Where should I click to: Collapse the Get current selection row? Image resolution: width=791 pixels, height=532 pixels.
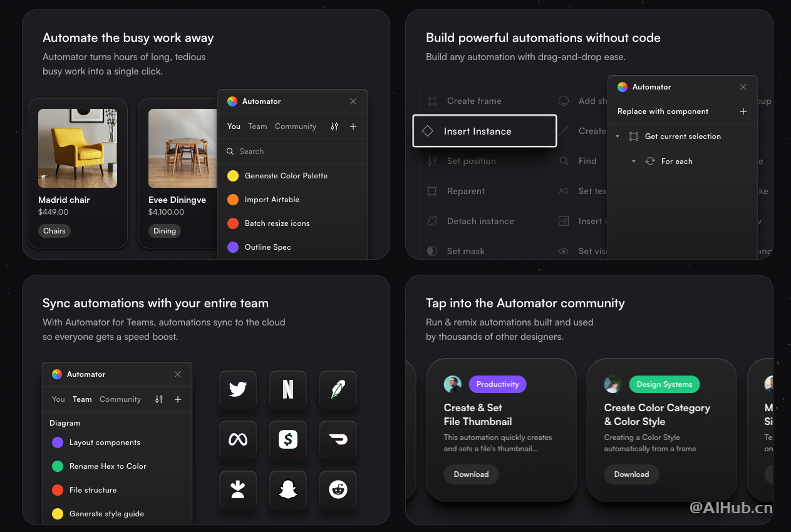click(x=618, y=136)
